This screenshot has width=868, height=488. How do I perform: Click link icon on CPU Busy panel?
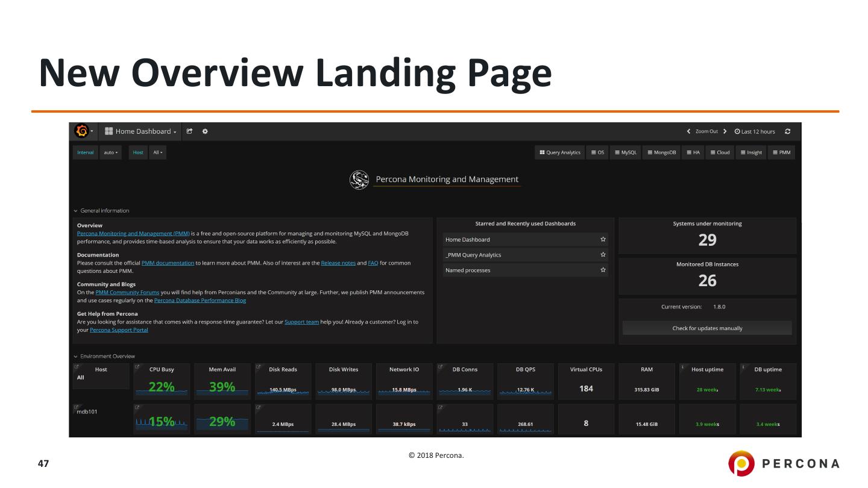click(137, 366)
